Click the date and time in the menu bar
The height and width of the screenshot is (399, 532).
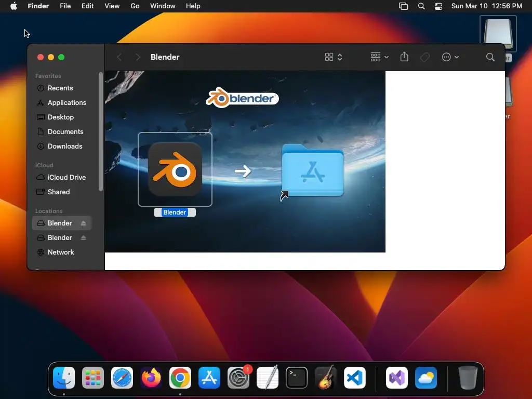[x=486, y=6]
